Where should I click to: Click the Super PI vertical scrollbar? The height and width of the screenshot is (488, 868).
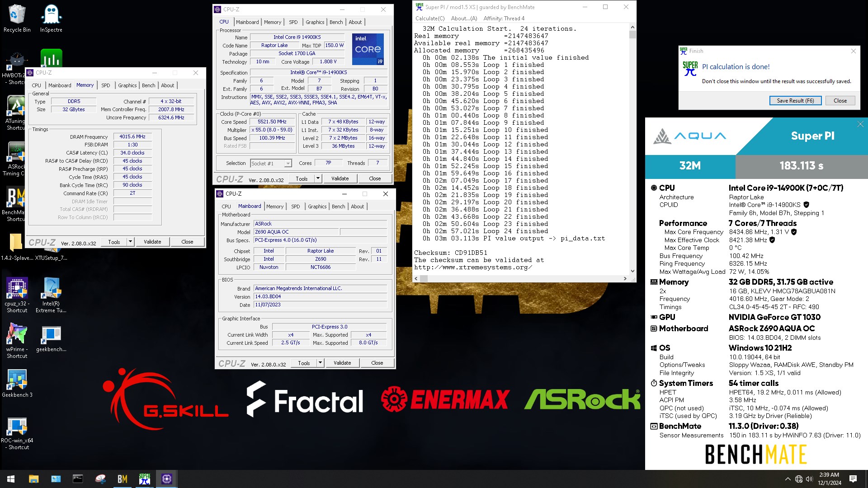pos(632,149)
